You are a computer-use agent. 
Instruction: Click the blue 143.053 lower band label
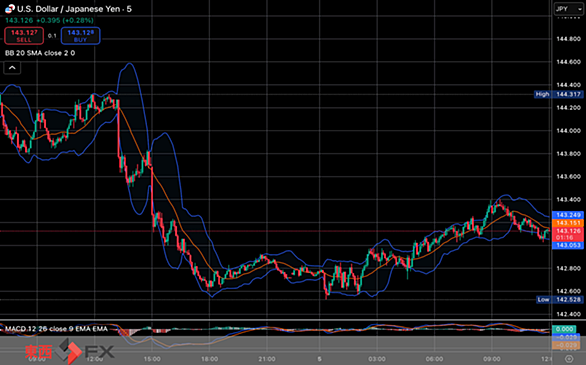pos(568,245)
